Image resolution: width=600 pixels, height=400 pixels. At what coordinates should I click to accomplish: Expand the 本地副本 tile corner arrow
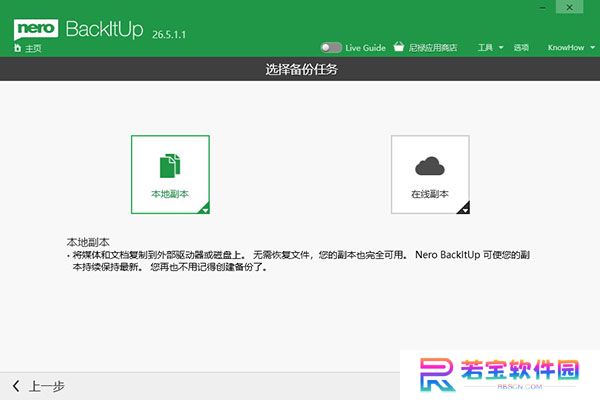pos(204,209)
